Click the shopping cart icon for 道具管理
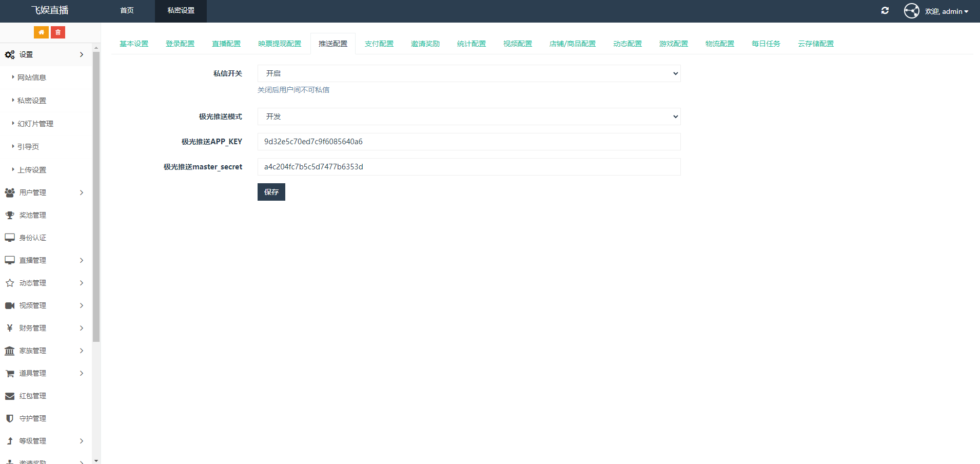The height and width of the screenshot is (464, 980). [x=10, y=374]
